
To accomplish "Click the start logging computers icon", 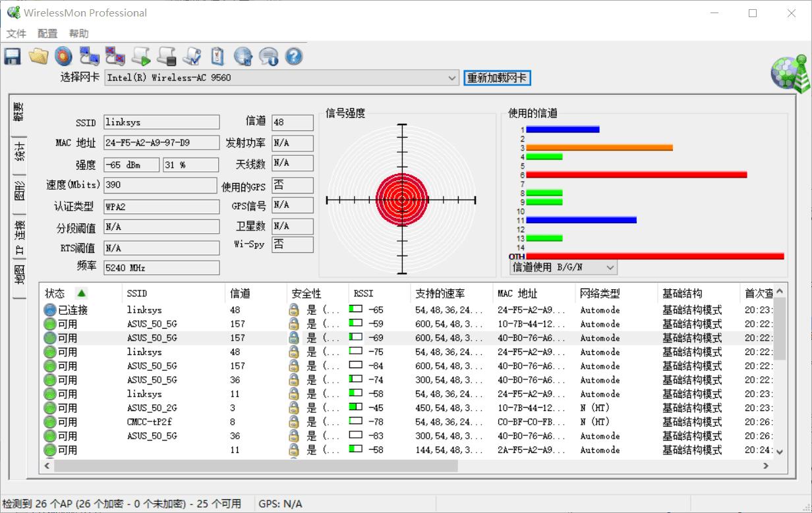I will (89, 56).
